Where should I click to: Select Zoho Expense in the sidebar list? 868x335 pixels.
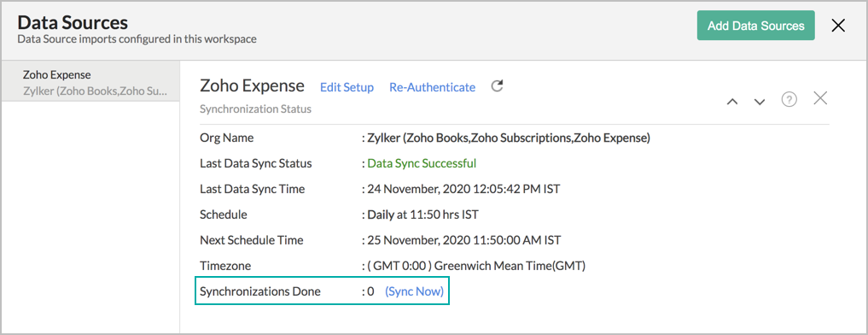[90, 81]
